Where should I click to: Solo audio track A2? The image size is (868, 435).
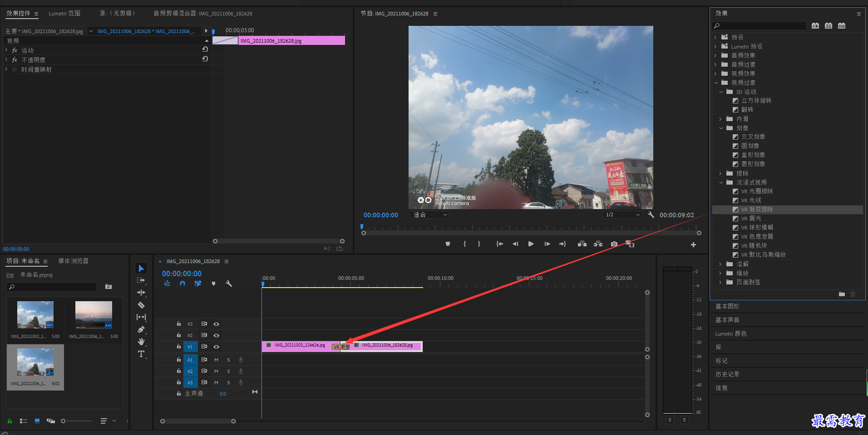point(228,371)
